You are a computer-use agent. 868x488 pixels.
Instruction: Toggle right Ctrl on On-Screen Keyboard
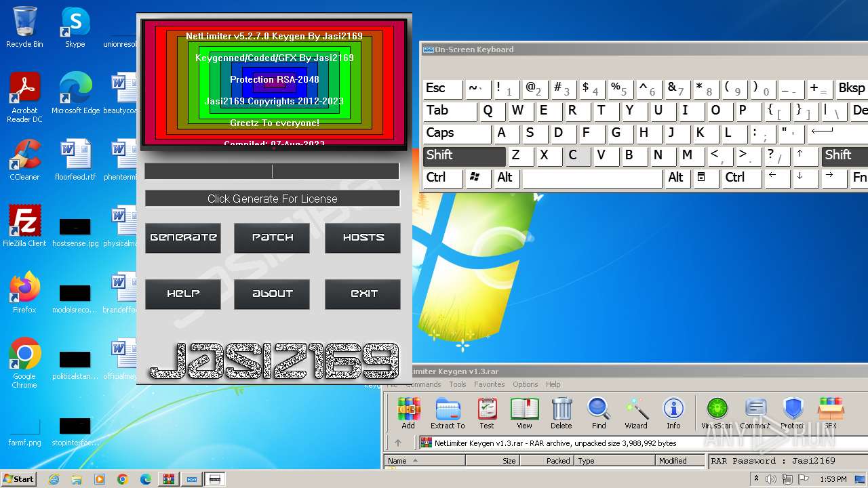(741, 178)
